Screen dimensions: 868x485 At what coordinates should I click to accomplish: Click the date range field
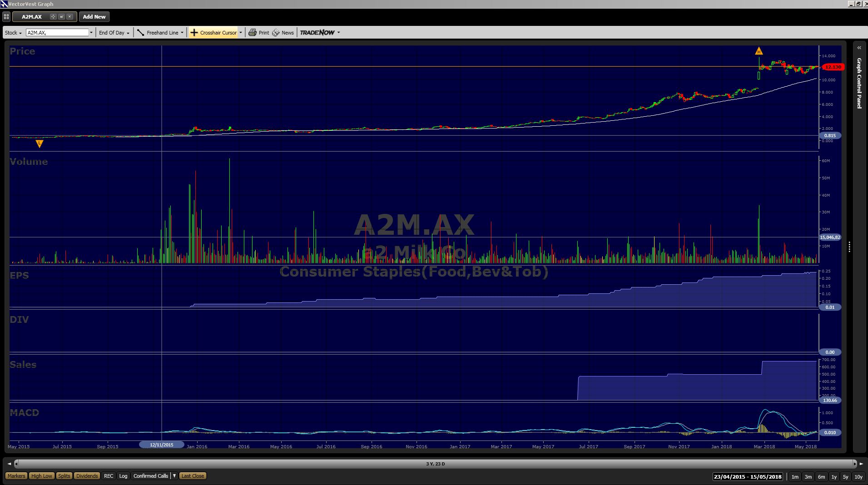748,477
